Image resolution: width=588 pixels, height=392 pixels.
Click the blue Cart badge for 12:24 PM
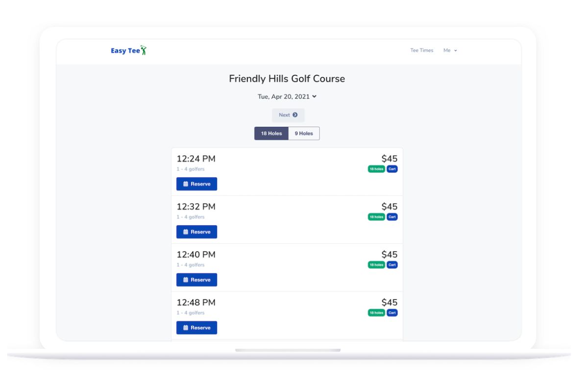(392, 169)
